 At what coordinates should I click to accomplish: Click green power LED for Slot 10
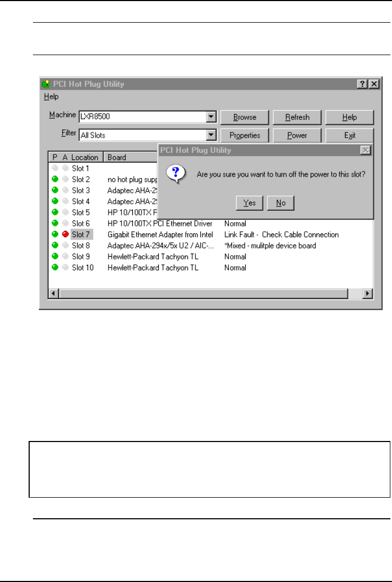coord(55,267)
